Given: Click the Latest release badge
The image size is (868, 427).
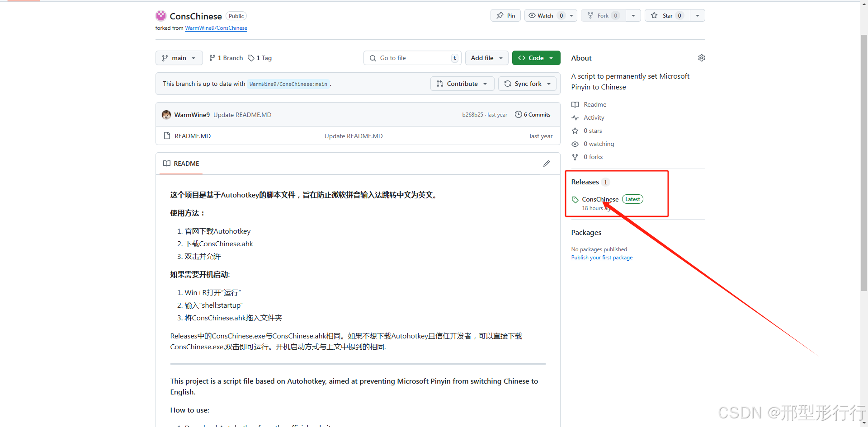Looking at the screenshot, I should 632,199.
